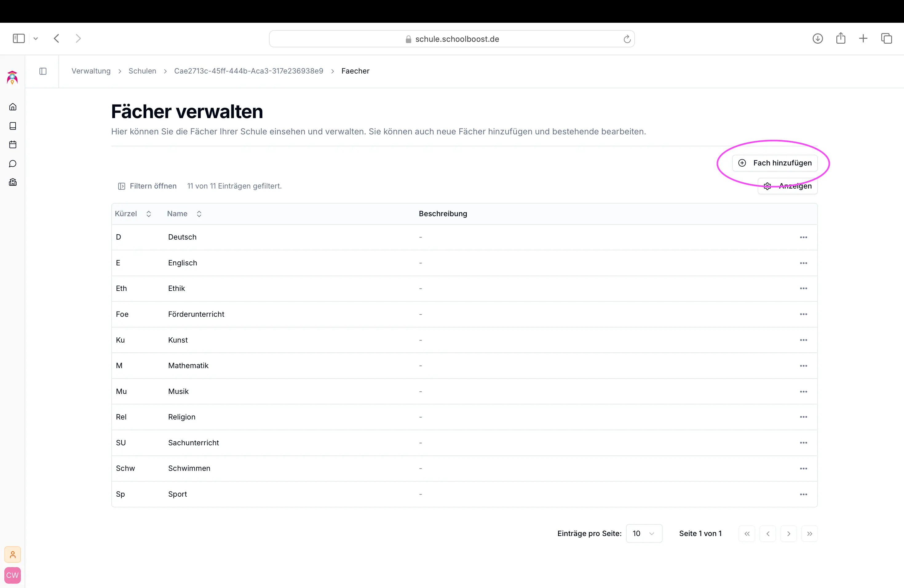Viewport: 904px width, 588px height.
Task: Click the school building icon in sidebar
Action: coord(13,182)
